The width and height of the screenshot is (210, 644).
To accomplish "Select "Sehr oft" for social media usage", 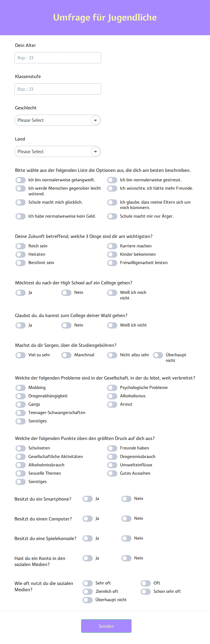I will pos(88,583).
